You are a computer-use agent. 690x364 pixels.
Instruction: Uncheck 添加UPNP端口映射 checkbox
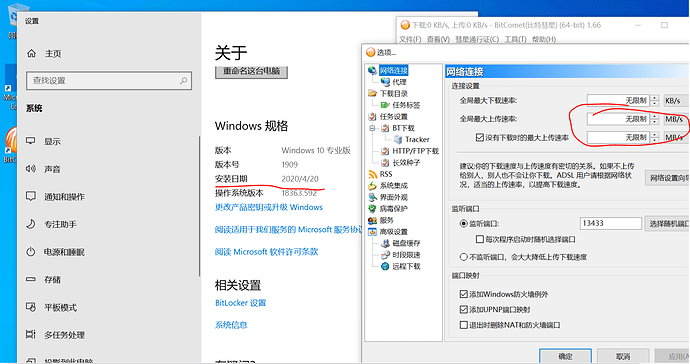(x=463, y=309)
